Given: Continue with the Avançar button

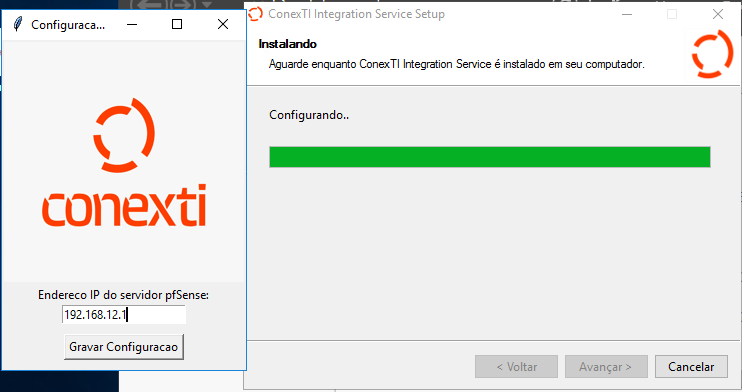Looking at the screenshot, I should click(606, 367).
